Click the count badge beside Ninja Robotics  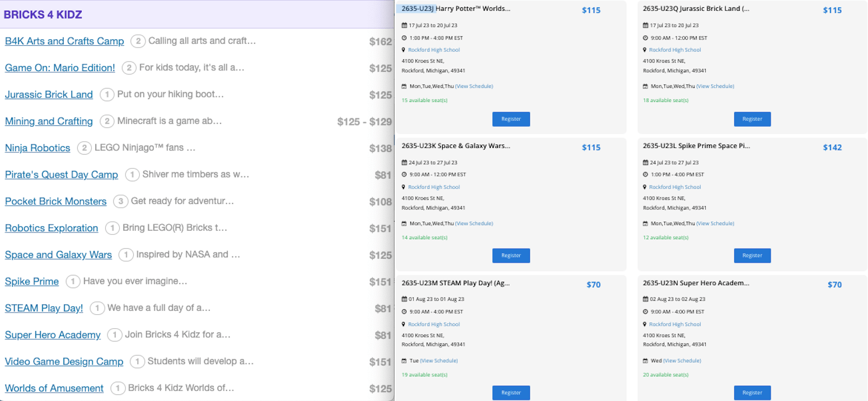click(x=84, y=148)
